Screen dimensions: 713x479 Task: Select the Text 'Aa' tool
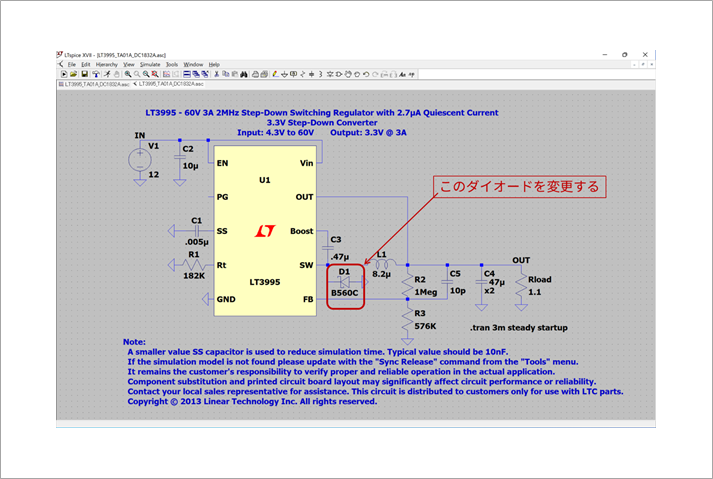tap(402, 74)
